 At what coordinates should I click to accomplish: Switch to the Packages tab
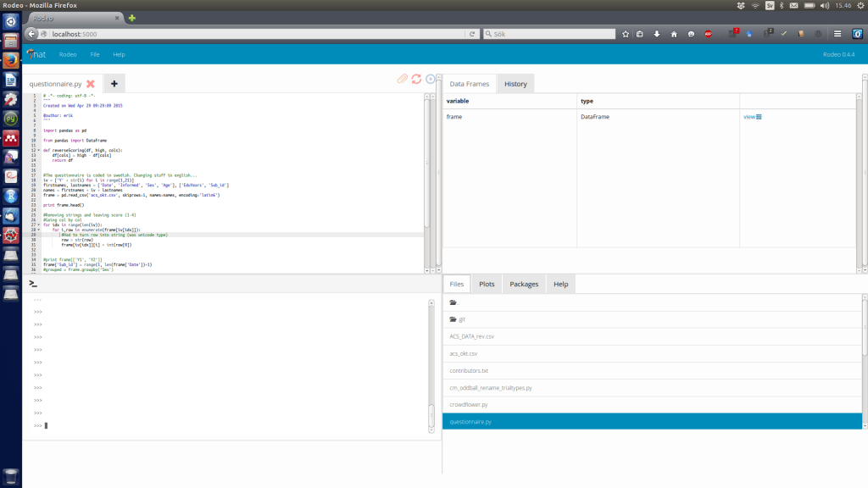coord(524,284)
